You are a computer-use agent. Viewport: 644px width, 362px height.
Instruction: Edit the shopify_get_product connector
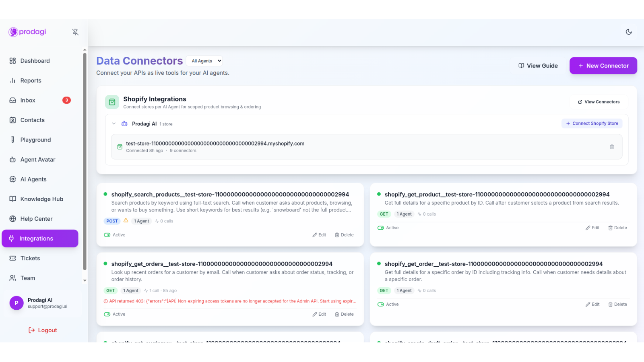592,228
